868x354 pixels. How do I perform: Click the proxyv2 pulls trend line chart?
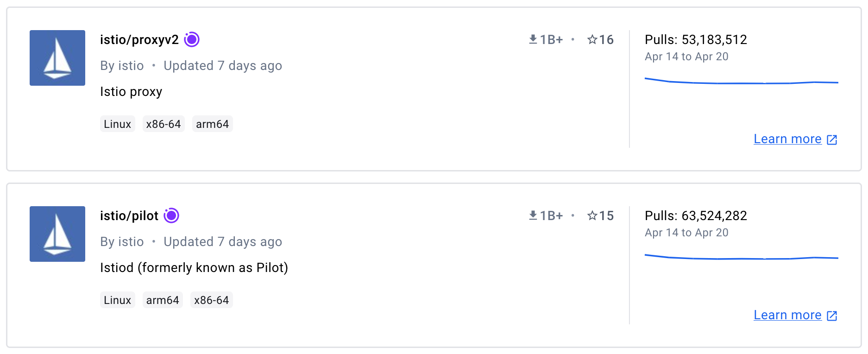(742, 81)
